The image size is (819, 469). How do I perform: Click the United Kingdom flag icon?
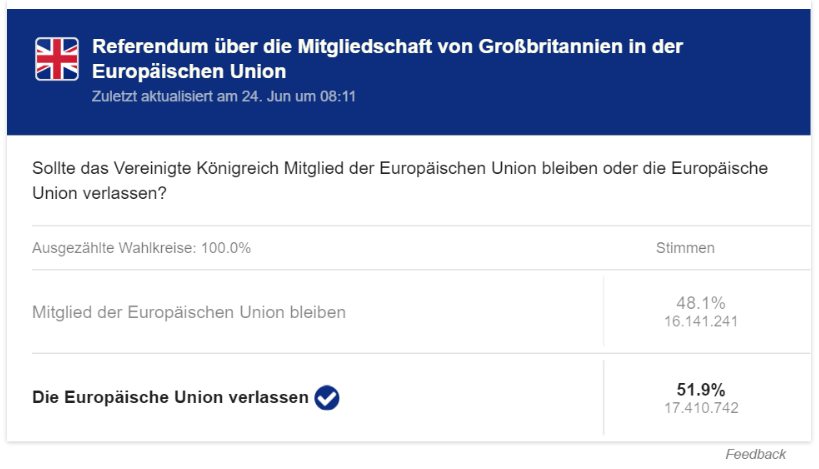(x=56, y=59)
